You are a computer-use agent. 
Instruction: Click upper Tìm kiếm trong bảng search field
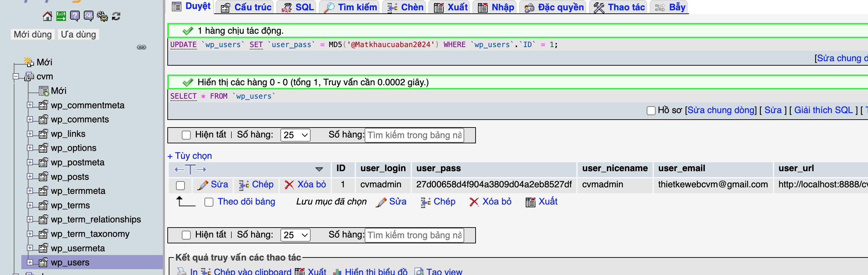click(x=414, y=135)
